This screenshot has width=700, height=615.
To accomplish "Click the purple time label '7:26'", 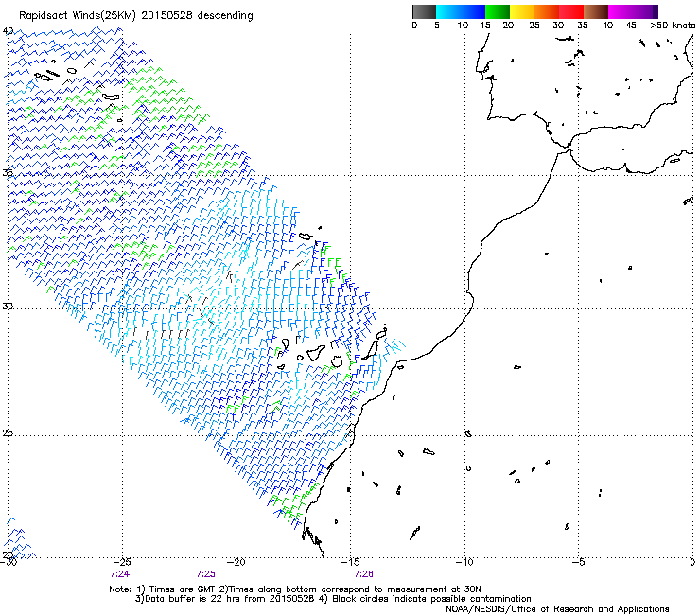I will pyautogui.click(x=364, y=574).
